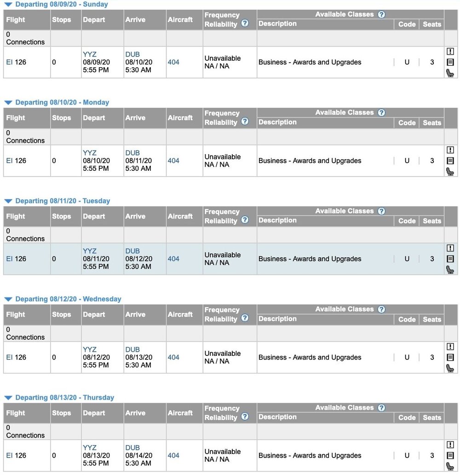
Task: View flight details icon for the 08/11/20 flight
Action: click(x=450, y=259)
